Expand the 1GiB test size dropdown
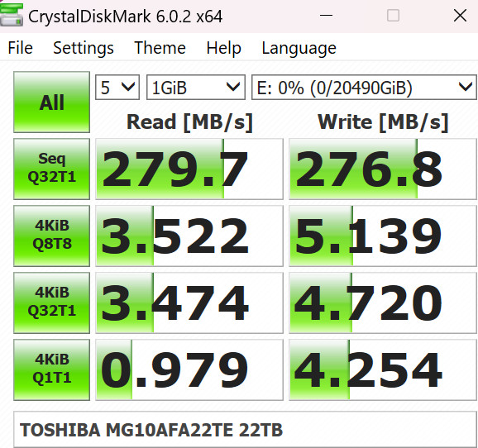The image size is (478, 448). (x=196, y=87)
